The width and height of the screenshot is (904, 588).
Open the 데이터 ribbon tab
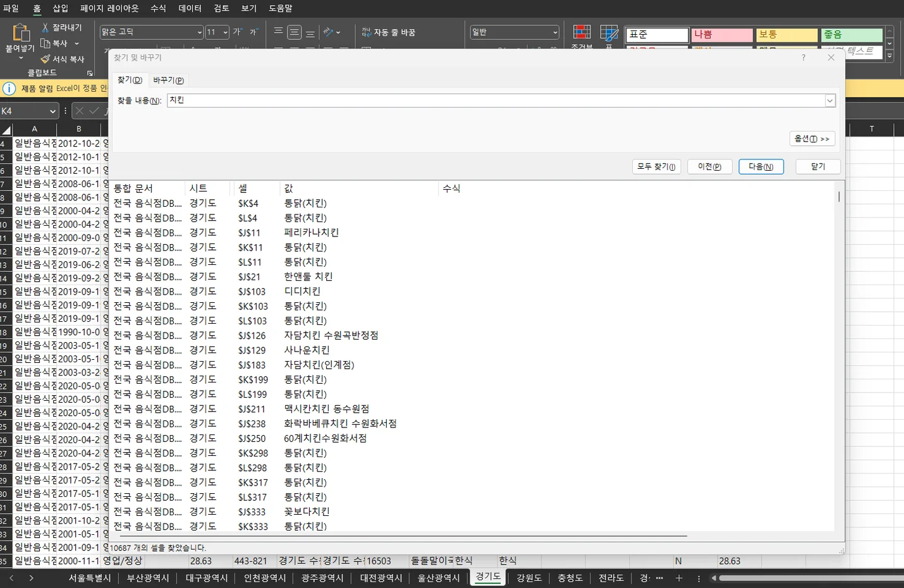pyautogui.click(x=190, y=8)
